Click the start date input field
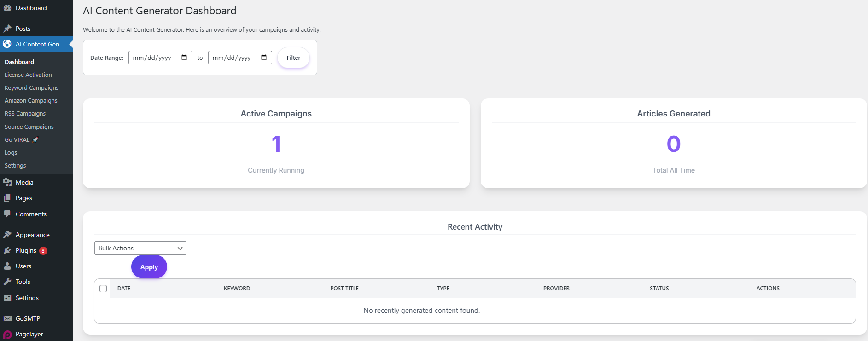This screenshot has width=868, height=341. (x=160, y=58)
